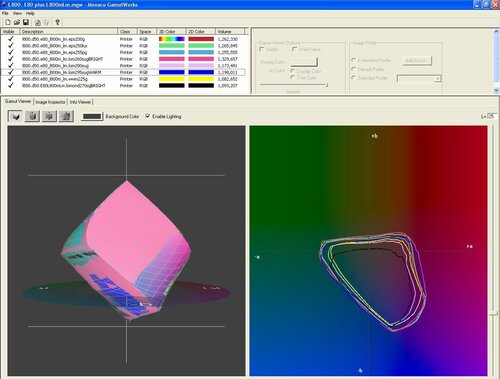Open the View menu

[17, 13]
